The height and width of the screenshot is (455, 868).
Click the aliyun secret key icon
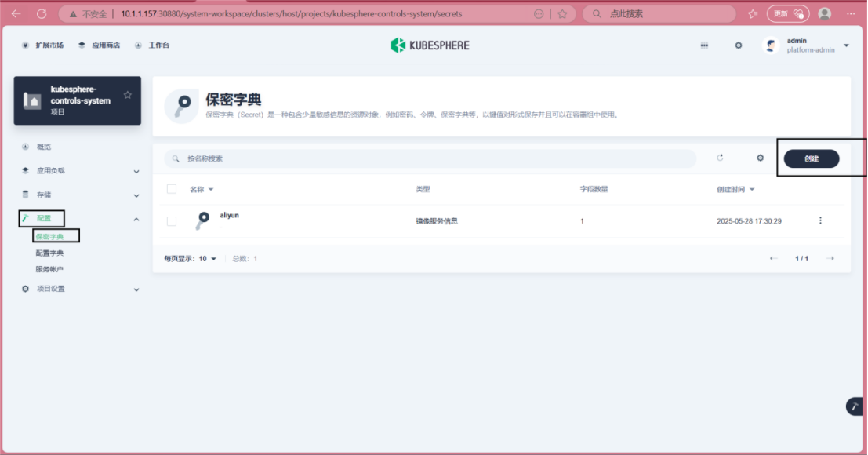202,220
